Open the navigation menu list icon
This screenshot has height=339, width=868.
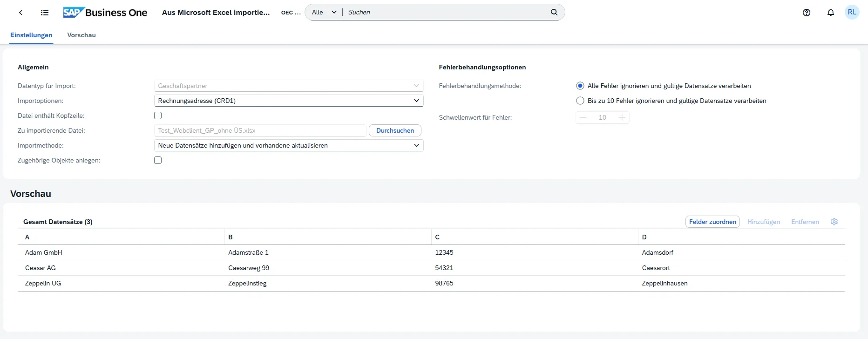(45, 13)
